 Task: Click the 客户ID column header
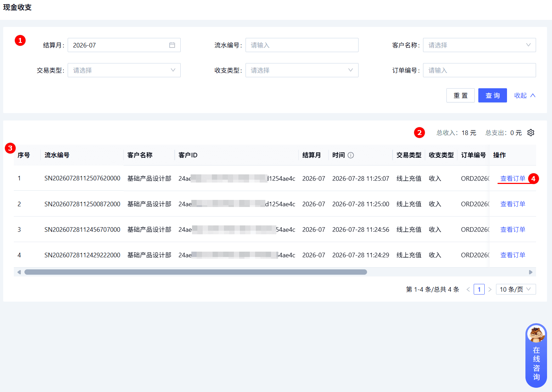coord(188,155)
